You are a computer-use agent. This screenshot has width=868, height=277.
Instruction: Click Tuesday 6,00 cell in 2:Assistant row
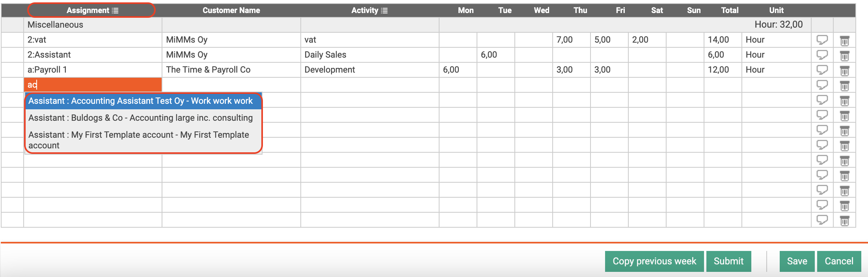495,55
